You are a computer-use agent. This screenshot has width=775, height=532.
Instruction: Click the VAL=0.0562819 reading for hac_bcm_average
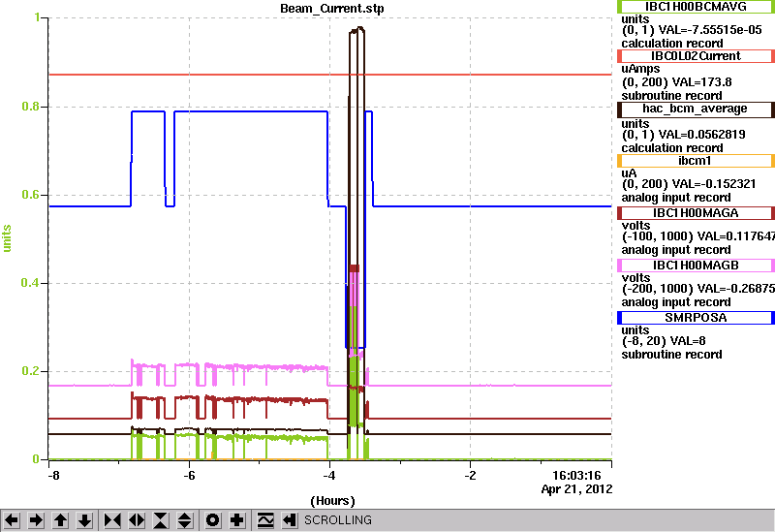[701, 135]
